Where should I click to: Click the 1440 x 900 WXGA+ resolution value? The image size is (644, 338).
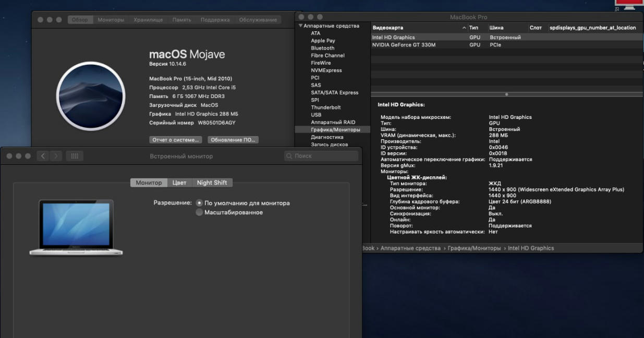tap(556, 189)
